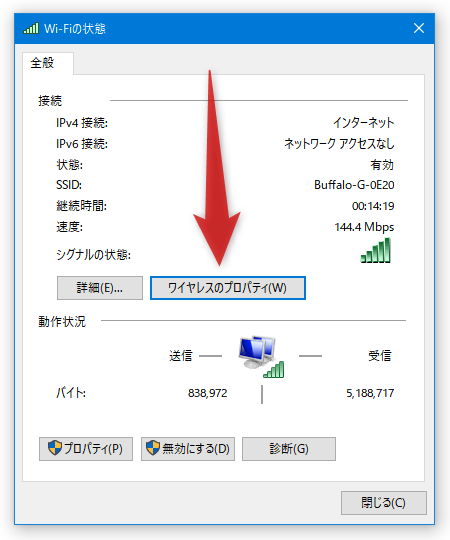Click the 接続 section heading
The height and width of the screenshot is (540, 450).
[50, 101]
